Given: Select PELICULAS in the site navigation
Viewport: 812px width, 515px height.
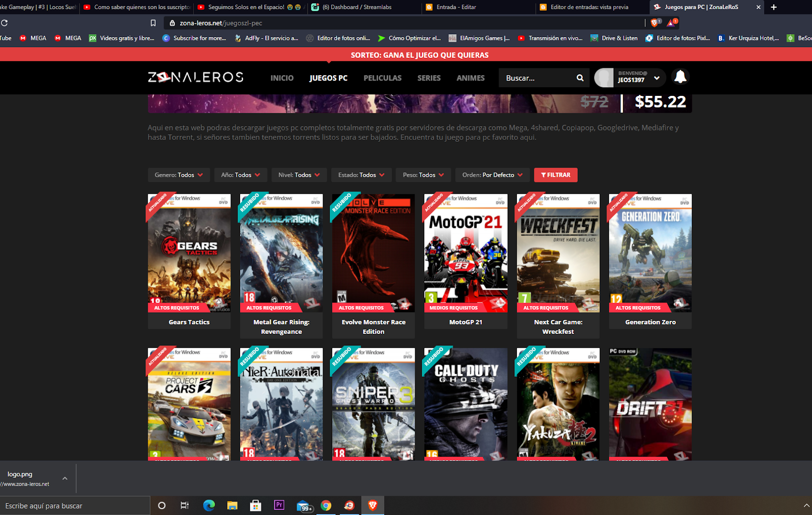Looking at the screenshot, I should 382,78.
